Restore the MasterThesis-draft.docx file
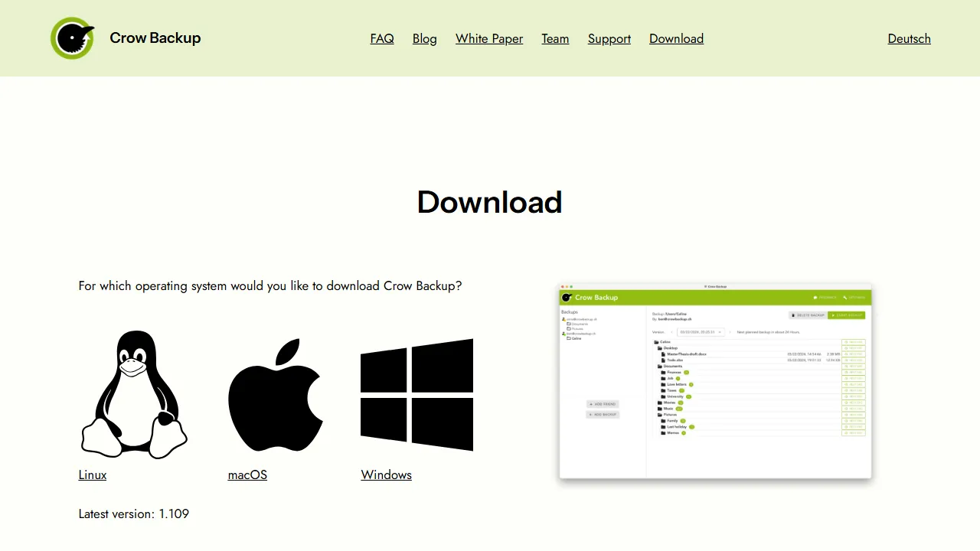The image size is (980, 551). [x=854, y=354]
